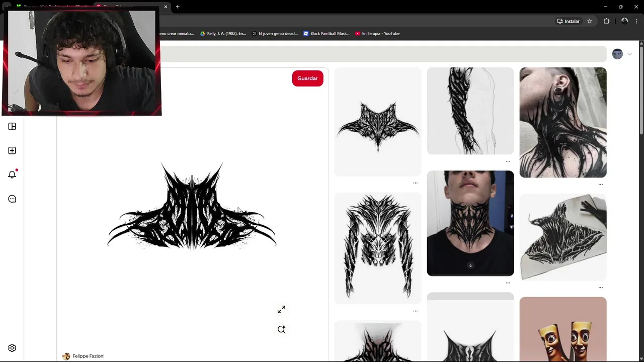644x362 pixels.
Task: Open the arm sleeve tattoo sketch pin
Action: click(470, 111)
